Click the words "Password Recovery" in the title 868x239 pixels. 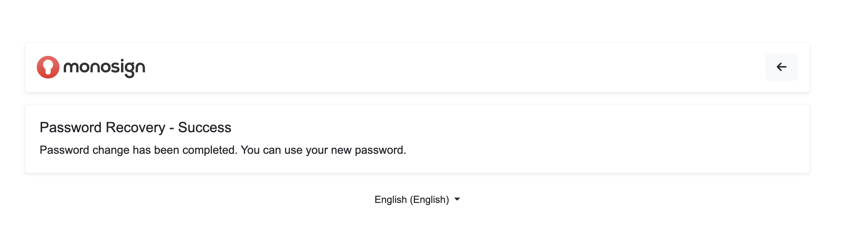click(102, 128)
